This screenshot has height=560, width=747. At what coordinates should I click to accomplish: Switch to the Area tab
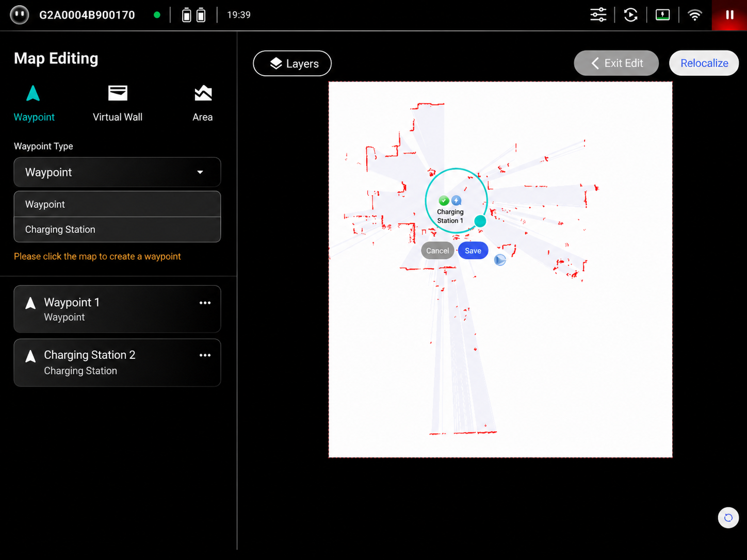203,104
